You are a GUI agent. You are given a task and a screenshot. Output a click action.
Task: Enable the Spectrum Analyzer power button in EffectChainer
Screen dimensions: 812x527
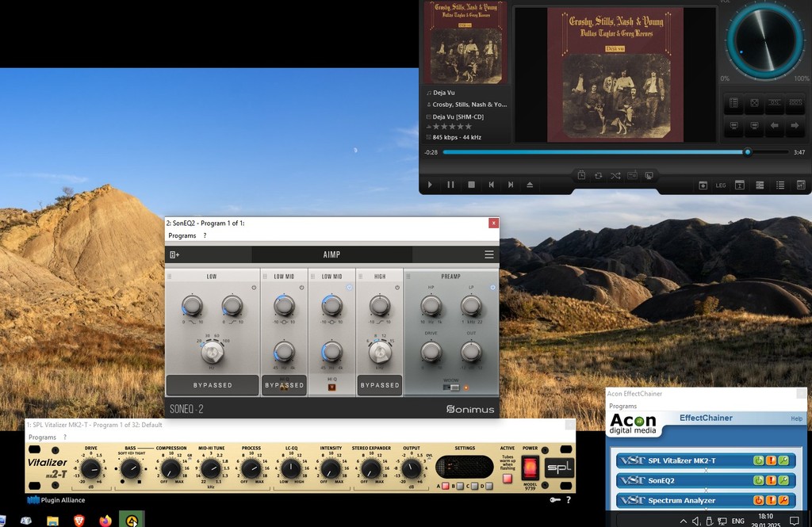[759, 500]
